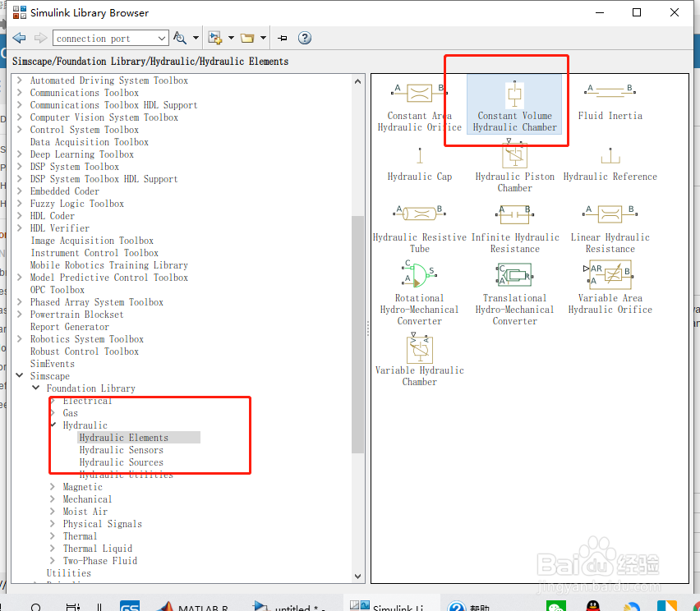The image size is (700, 611).
Task: Expand the Deep Learning Toolbox node
Action: pos(19,154)
